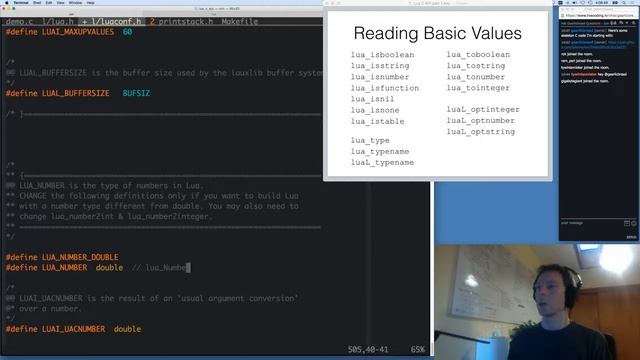Click the 'CHANGE the following definitions' comment line
Viewport: 640px width, 360px height.
[x=152, y=196]
